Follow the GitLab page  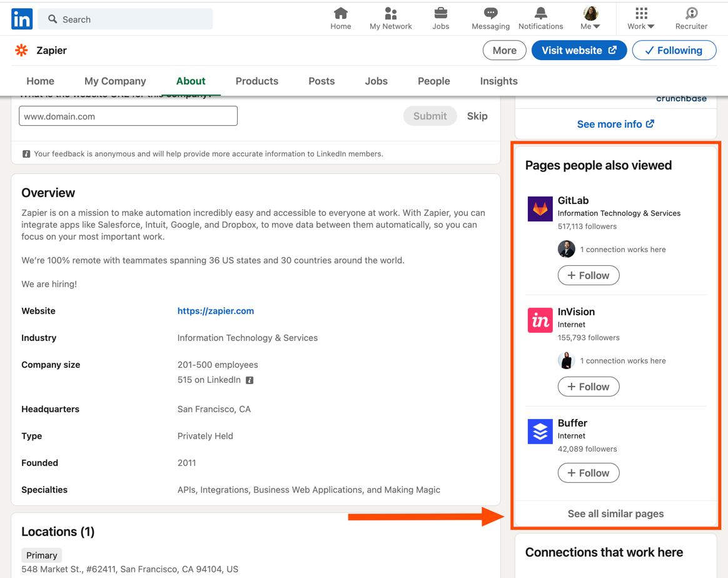pos(589,275)
